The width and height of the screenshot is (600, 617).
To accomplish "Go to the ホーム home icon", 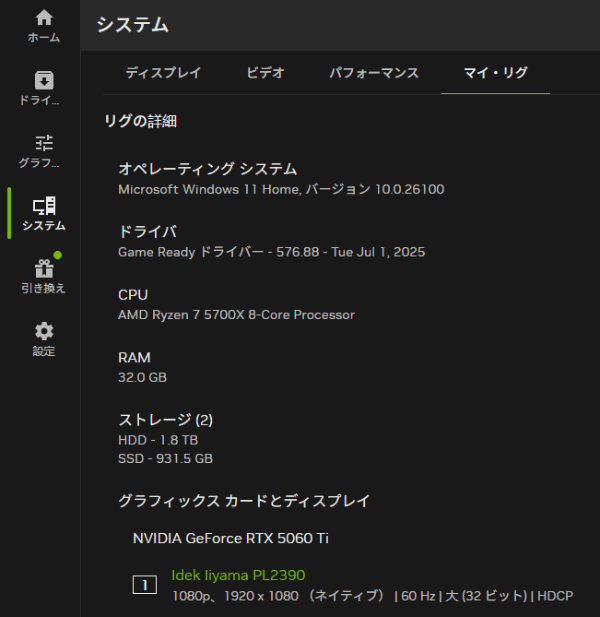I will [x=44, y=18].
